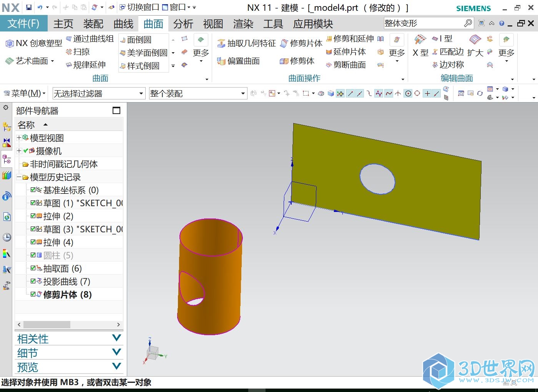This screenshot has width=538, height=392.
Task: Select the 艺术曲面 tool
Action: coord(29,61)
